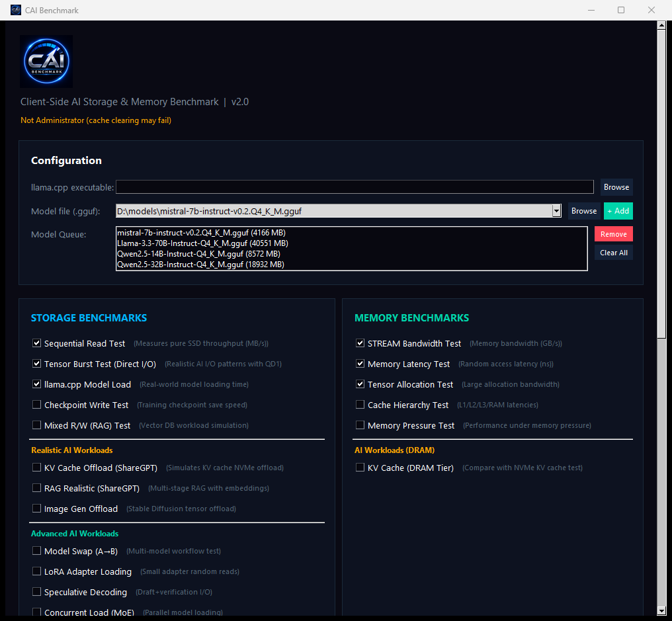Image resolution: width=672 pixels, height=621 pixels.
Task: Click the AI Workloads (DRAM) label
Action: [x=394, y=450]
